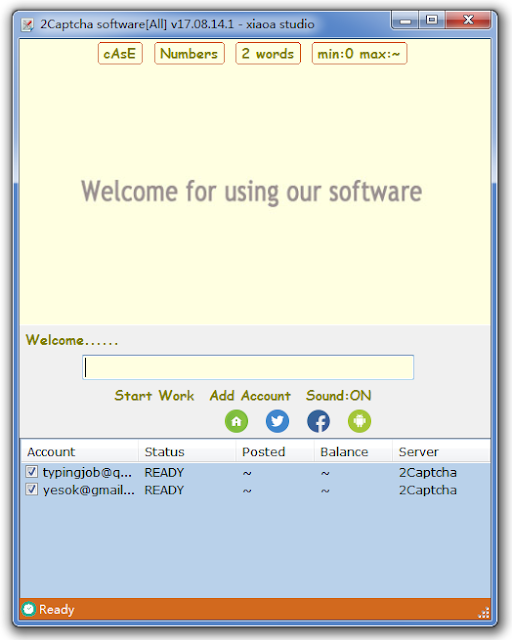
Task: Close the 2Captcha software window
Action: (x=468, y=20)
